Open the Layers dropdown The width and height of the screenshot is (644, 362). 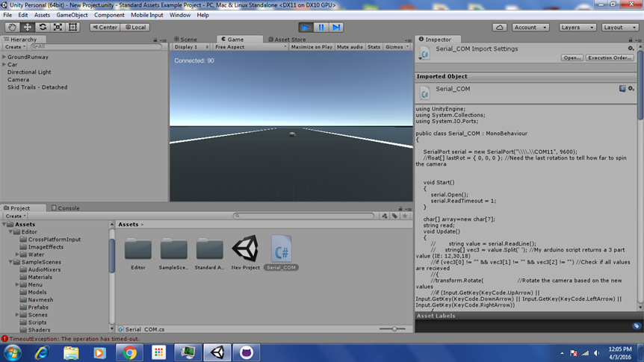tap(578, 28)
